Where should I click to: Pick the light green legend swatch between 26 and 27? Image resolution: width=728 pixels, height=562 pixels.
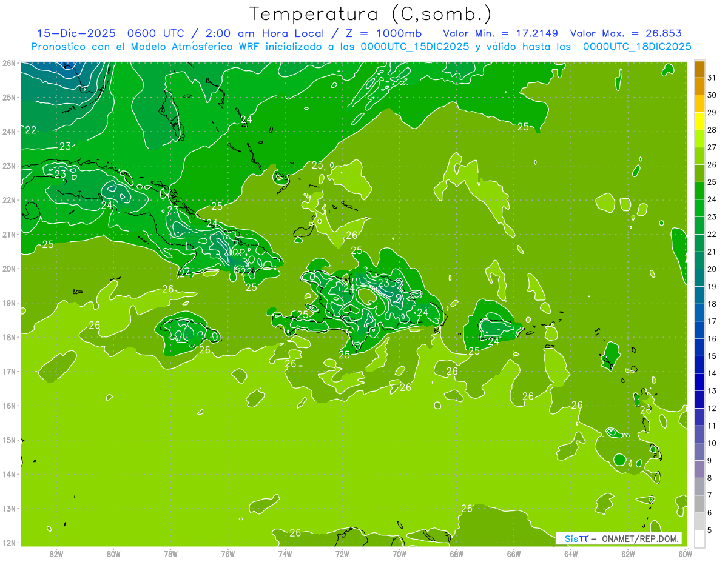click(x=699, y=156)
